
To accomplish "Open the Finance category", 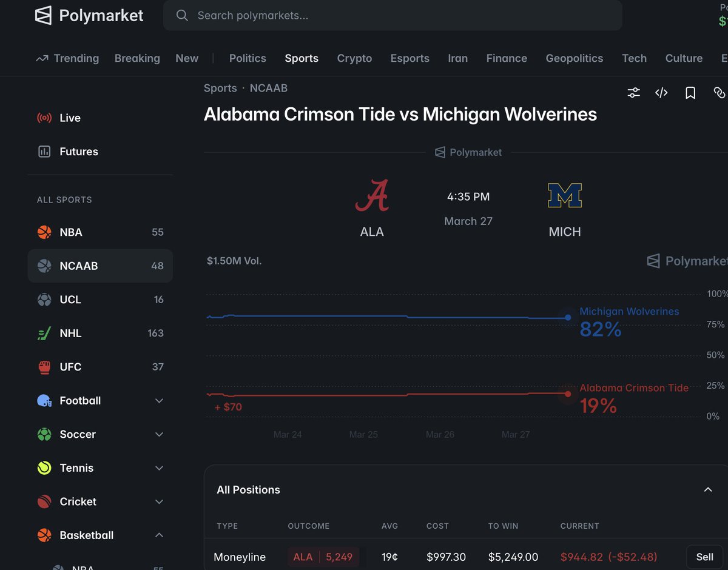I will (507, 58).
